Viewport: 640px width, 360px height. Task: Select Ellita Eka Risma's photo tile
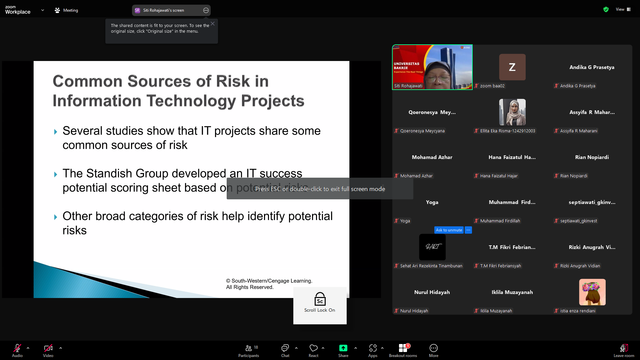[512, 112]
